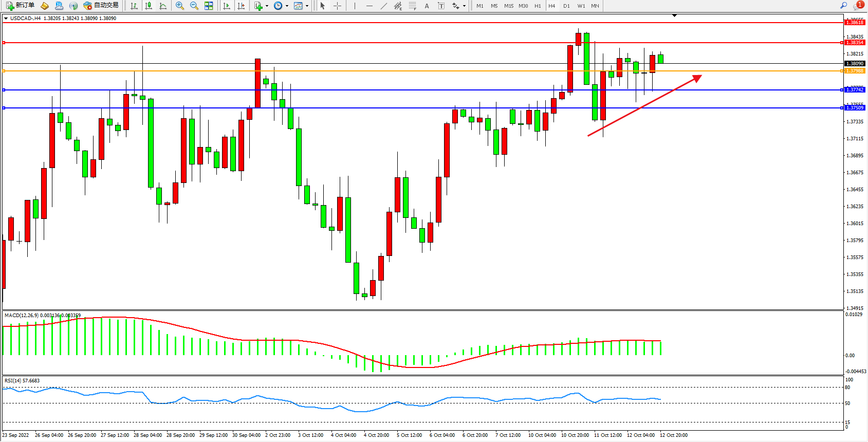Zoom in on the chart

(x=180, y=6)
